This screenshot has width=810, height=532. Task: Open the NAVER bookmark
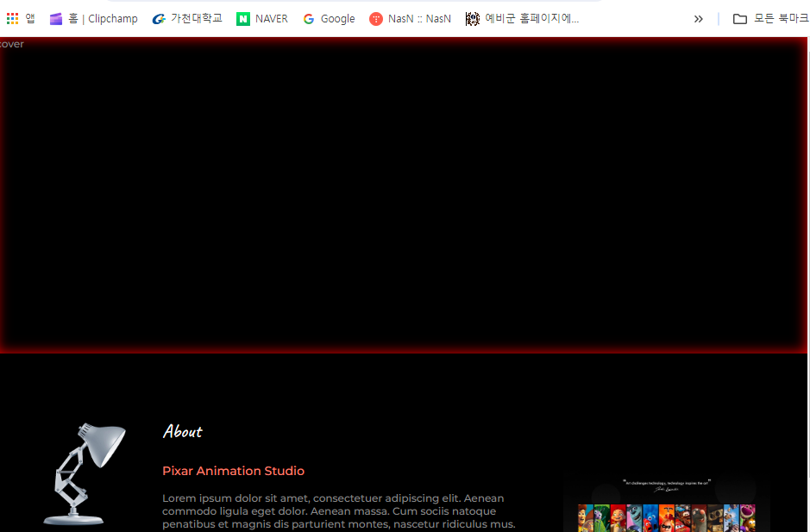click(x=262, y=19)
